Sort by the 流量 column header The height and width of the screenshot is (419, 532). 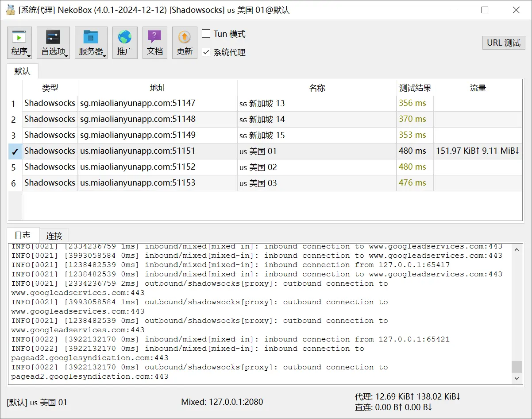(478, 88)
